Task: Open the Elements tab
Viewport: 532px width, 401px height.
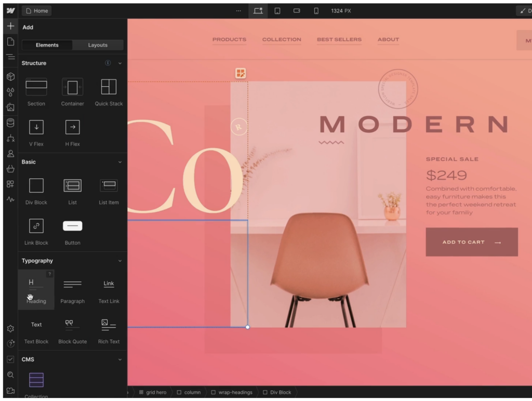Action: point(47,45)
